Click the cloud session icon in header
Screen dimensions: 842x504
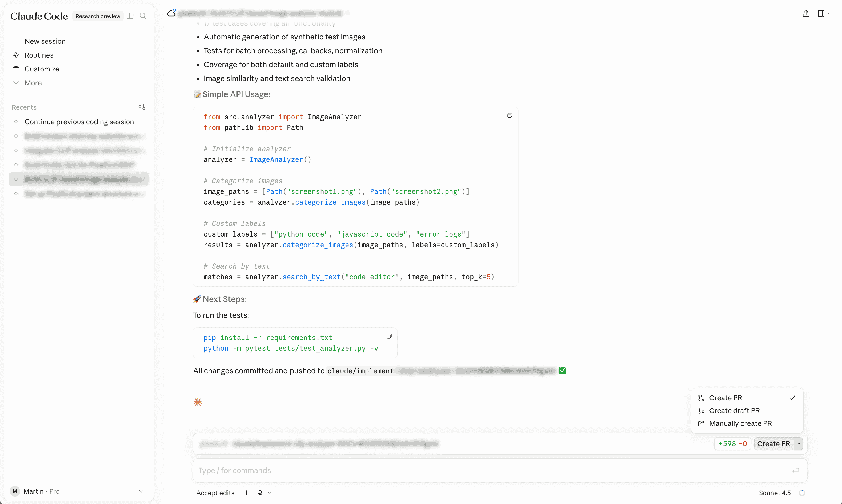(171, 13)
